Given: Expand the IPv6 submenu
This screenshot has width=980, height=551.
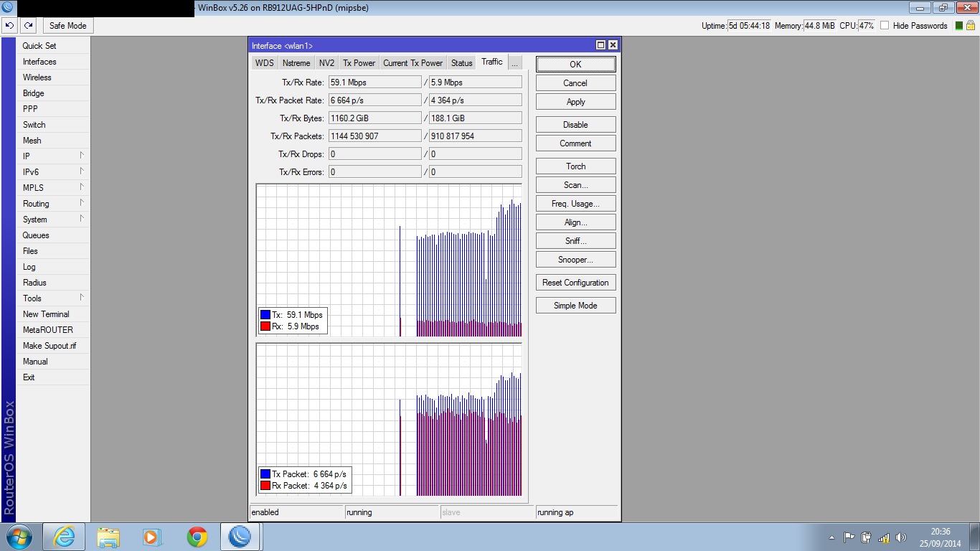Looking at the screenshot, I should coord(54,172).
